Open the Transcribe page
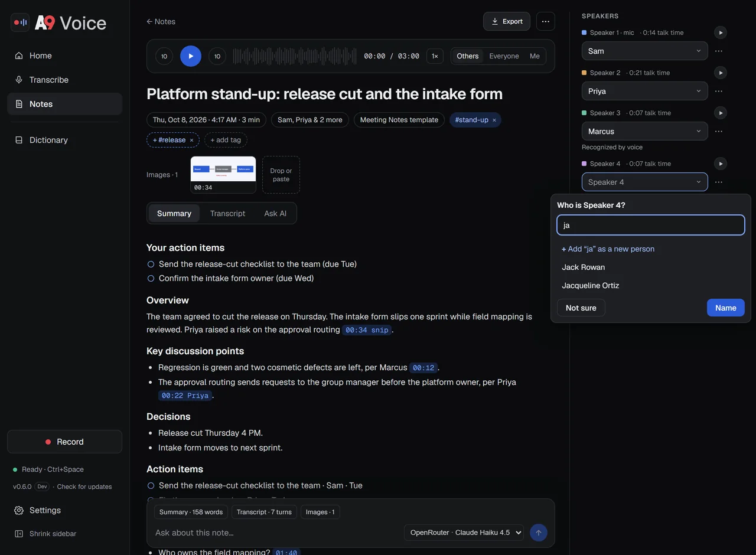This screenshot has width=756, height=555. 65,80
